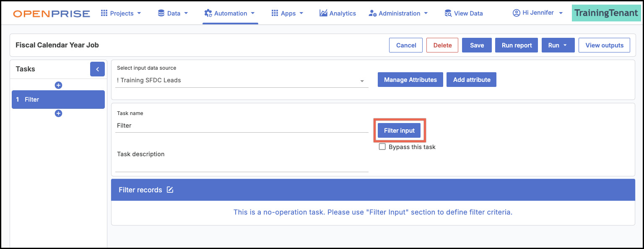Save the job
This screenshot has height=249, width=644.
(477, 45)
